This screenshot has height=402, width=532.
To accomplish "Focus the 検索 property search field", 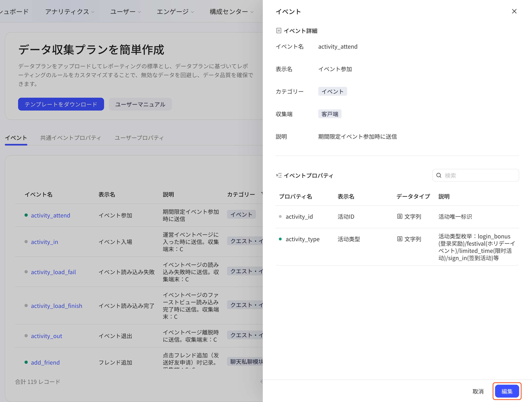I will (x=476, y=175).
